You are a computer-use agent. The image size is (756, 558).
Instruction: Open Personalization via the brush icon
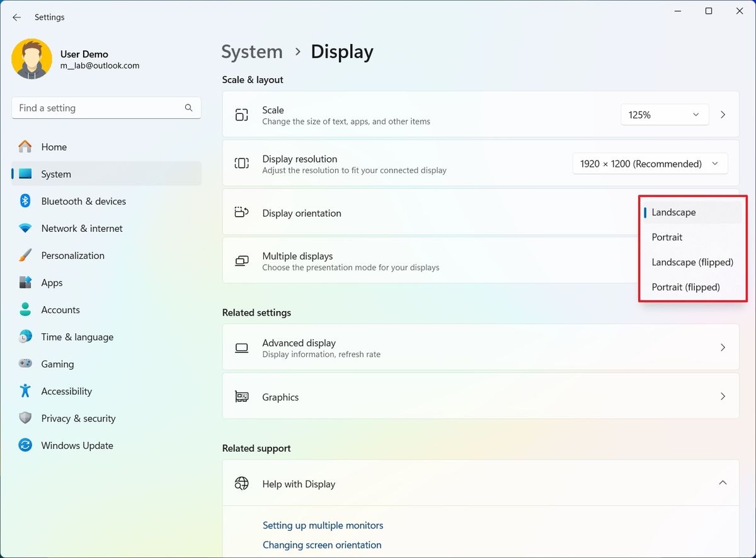(x=25, y=255)
